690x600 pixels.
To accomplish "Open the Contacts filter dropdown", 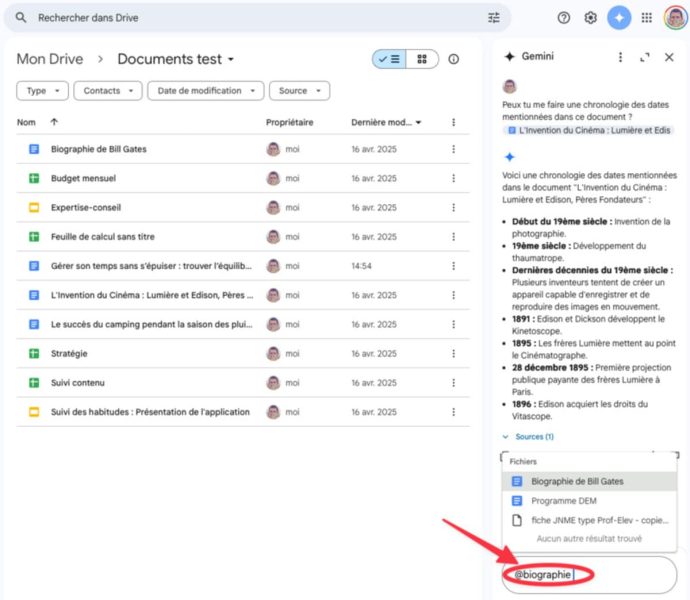I will point(108,91).
